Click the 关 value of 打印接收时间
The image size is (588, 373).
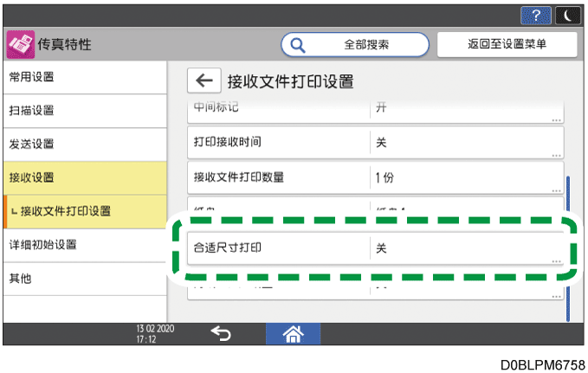click(x=381, y=143)
